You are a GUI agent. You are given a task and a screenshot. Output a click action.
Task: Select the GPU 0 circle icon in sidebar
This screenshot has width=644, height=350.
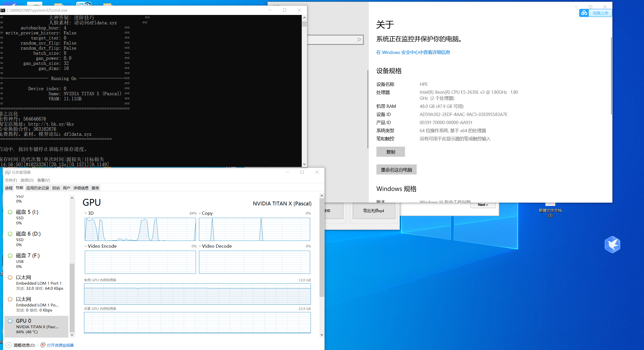point(10,321)
